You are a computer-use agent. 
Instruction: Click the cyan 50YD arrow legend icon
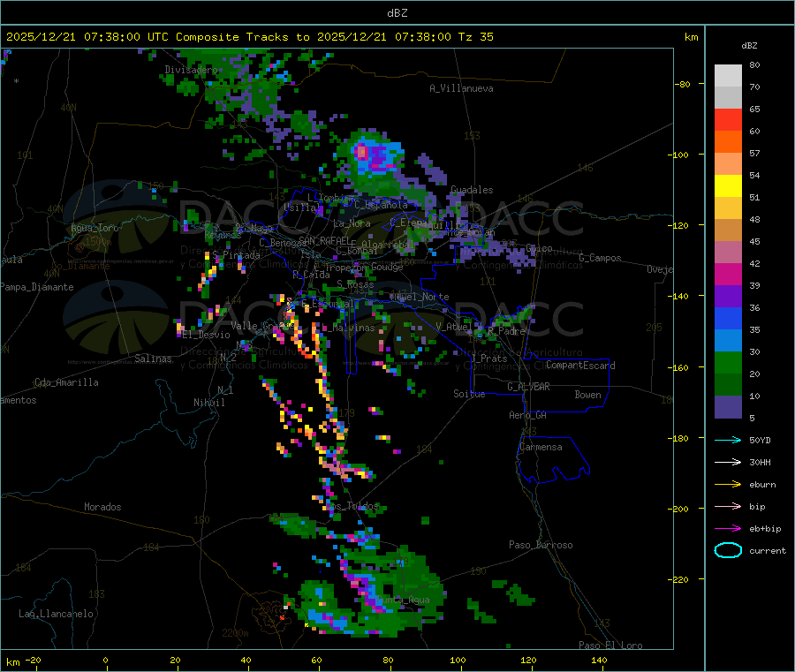point(728,440)
